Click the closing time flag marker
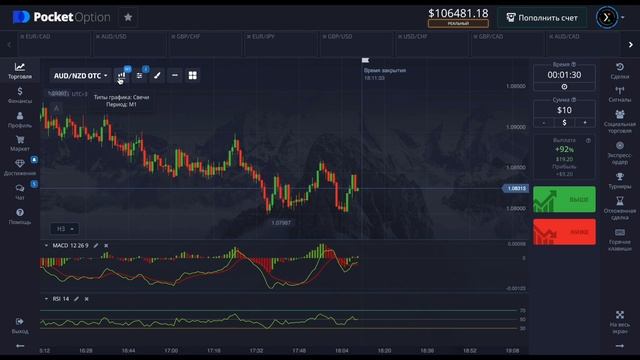640x360 pixels. pos(365,60)
